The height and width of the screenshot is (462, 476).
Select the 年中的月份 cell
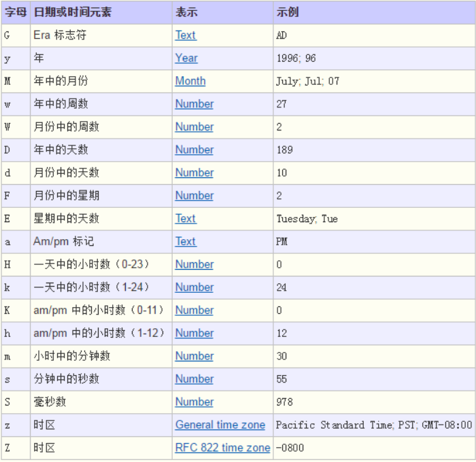[101, 81]
